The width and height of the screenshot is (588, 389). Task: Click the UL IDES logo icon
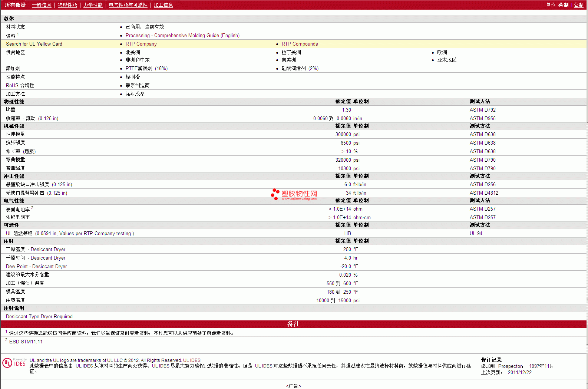point(14,363)
